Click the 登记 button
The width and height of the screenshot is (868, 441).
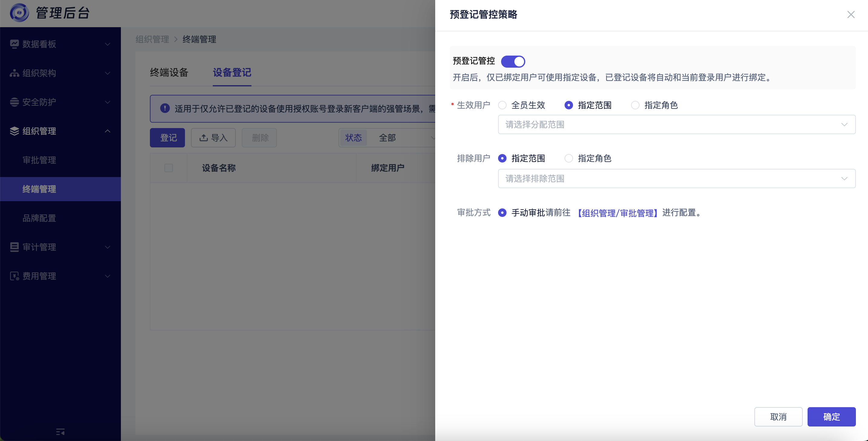167,138
